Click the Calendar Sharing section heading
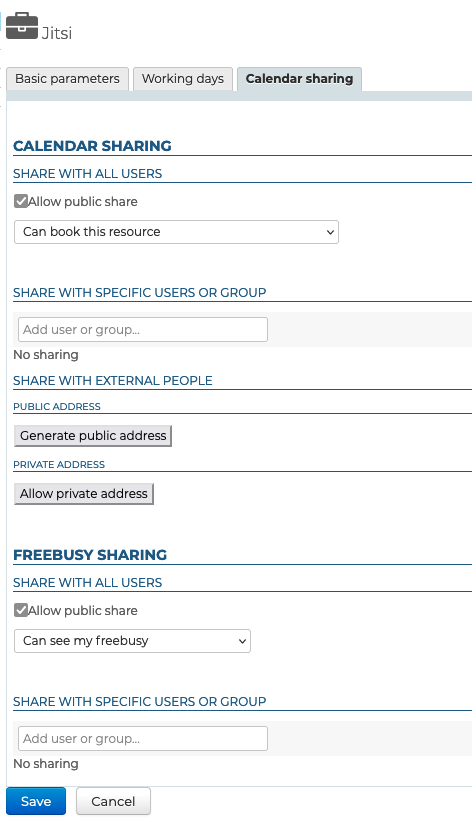The width and height of the screenshot is (472, 821). (92, 146)
